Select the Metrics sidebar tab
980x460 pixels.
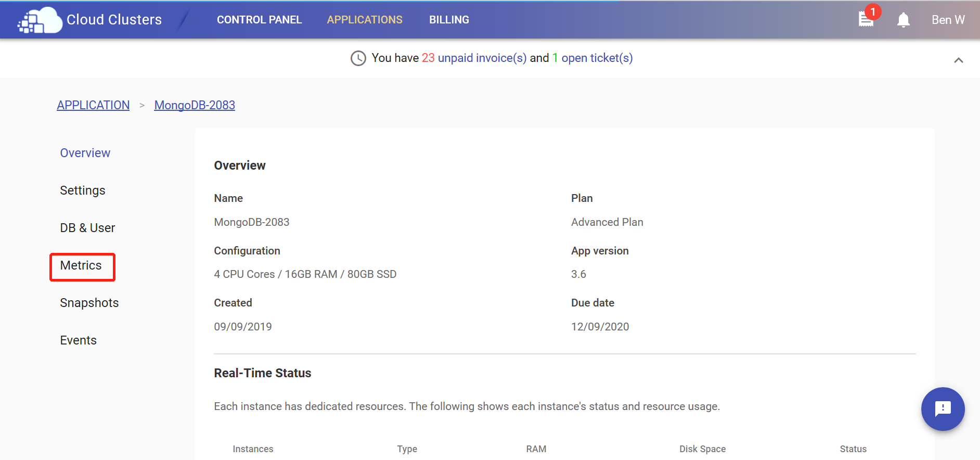click(81, 265)
